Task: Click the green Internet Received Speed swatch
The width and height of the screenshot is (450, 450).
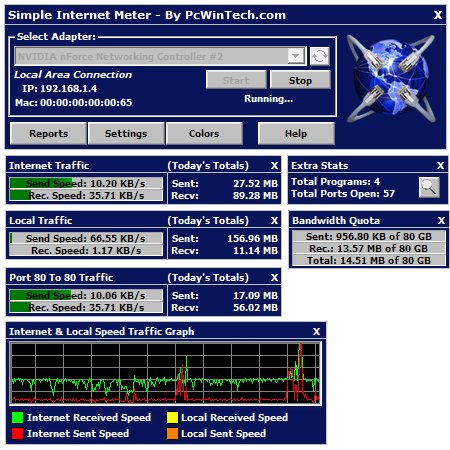Action: tap(17, 417)
